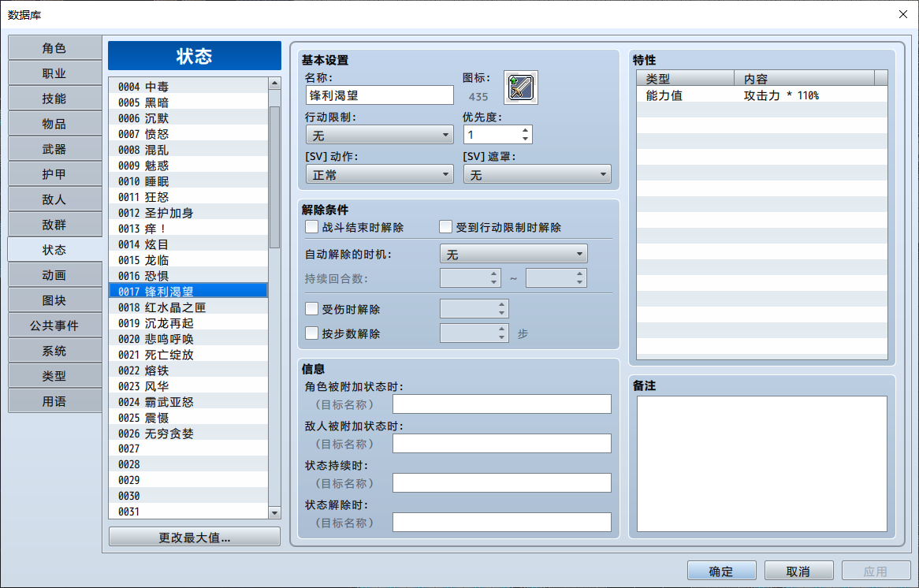
Task: Switch to the 武器 tab
Action: [x=54, y=149]
